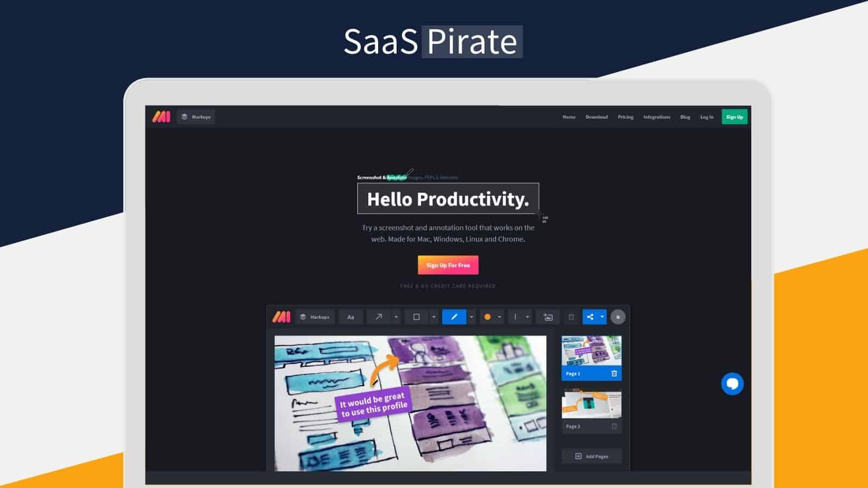Click the line thickness tool

tap(515, 317)
